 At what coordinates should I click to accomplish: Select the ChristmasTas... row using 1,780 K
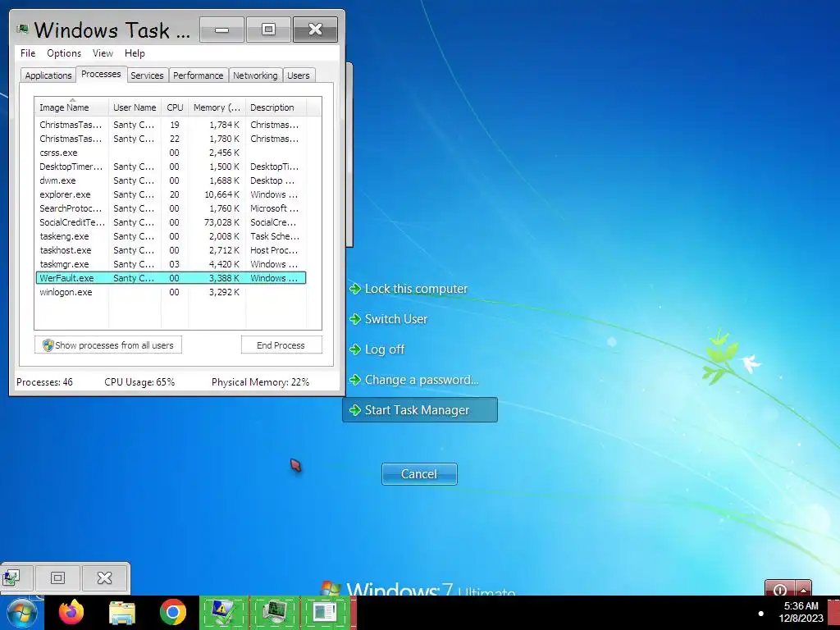171,139
